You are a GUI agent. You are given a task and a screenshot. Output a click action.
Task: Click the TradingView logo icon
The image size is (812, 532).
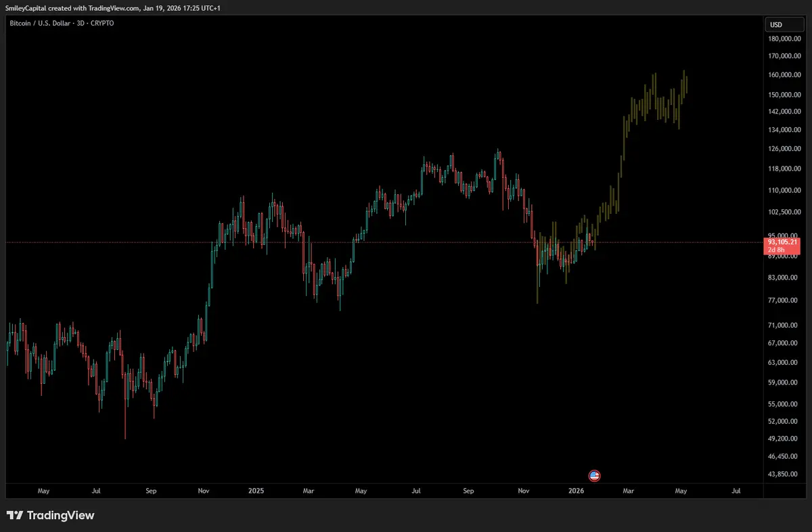50,515
